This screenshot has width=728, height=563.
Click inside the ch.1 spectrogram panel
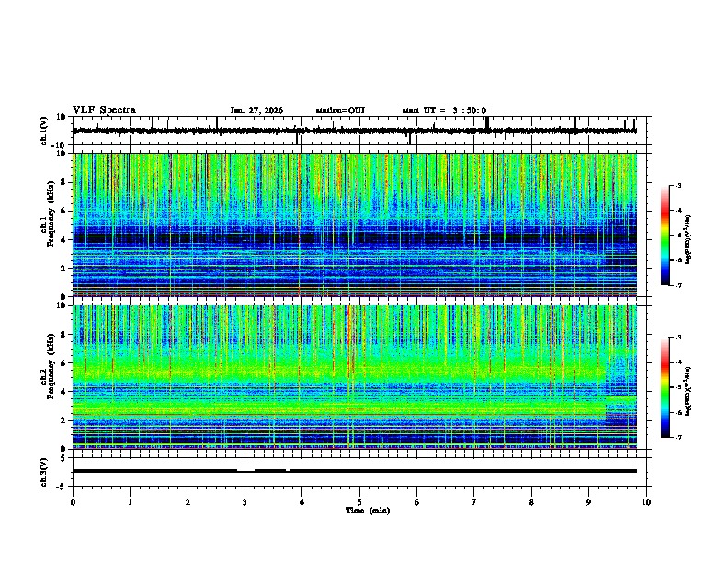[x=355, y=224]
